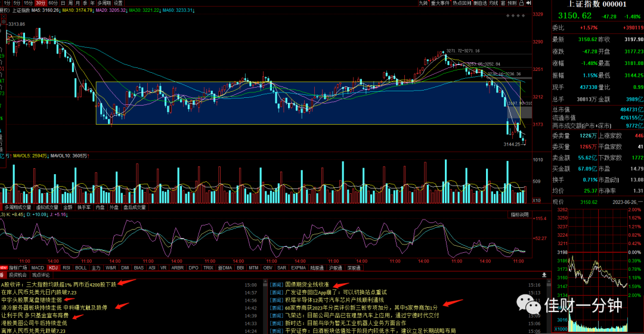The width and height of the screenshot is (644, 334).
Task: Open 热点回溯 hot topic review
Action: pyautogui.click(x=462, y=3)
